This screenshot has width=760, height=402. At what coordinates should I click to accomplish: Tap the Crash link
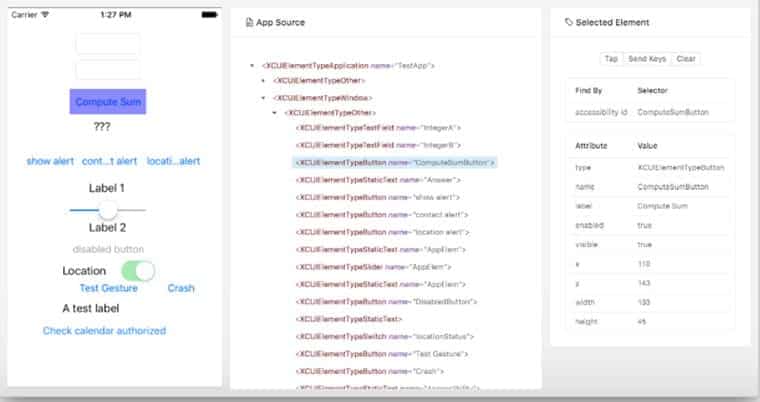point(181,288)
